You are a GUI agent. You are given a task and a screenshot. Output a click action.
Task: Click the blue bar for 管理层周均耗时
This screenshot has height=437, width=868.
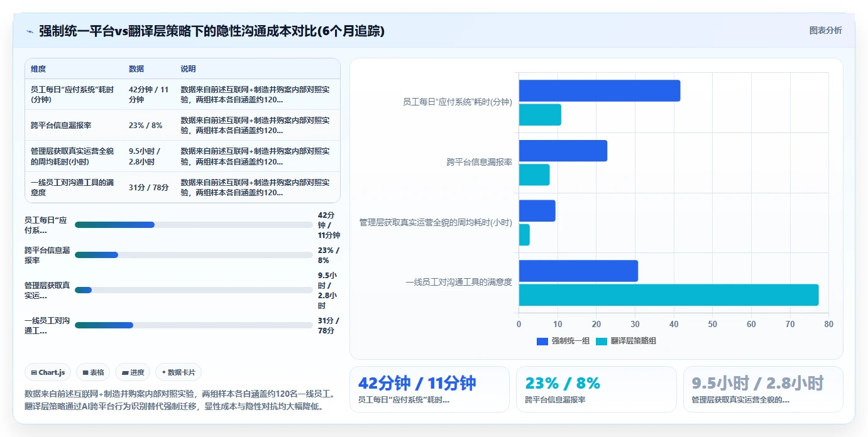pyautogui.click(x=537, y=210)
